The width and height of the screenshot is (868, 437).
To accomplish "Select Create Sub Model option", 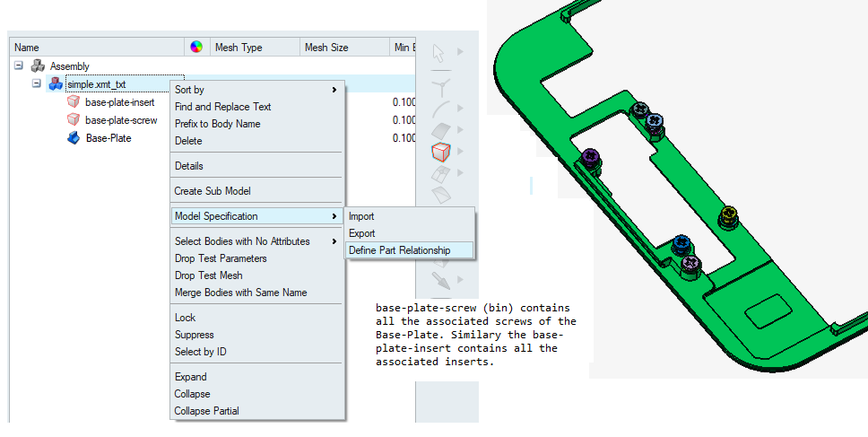I will (x=213, y=191).
